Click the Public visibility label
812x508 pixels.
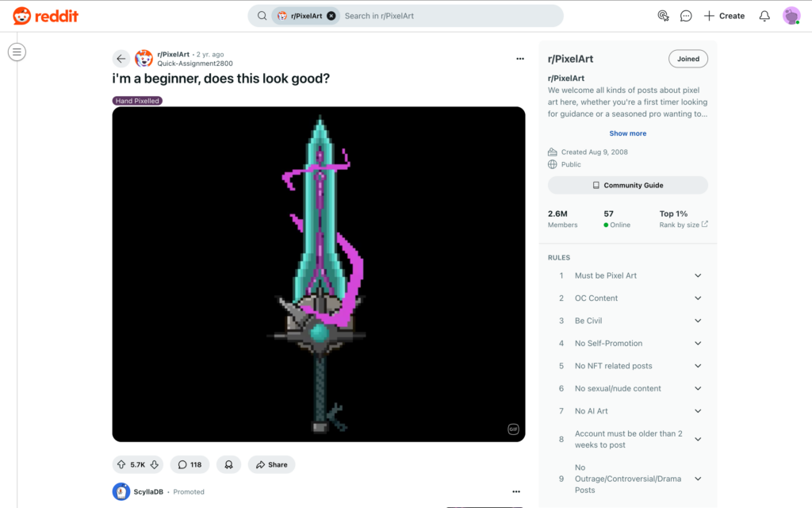571,164
